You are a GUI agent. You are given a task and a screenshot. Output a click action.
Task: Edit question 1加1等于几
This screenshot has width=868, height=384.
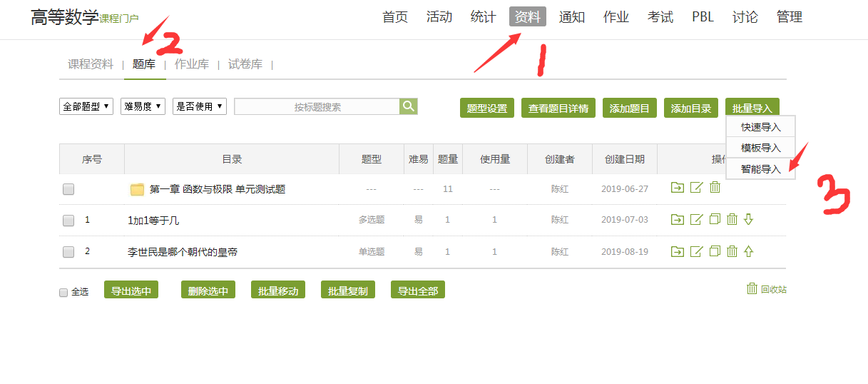click(696, 219)
